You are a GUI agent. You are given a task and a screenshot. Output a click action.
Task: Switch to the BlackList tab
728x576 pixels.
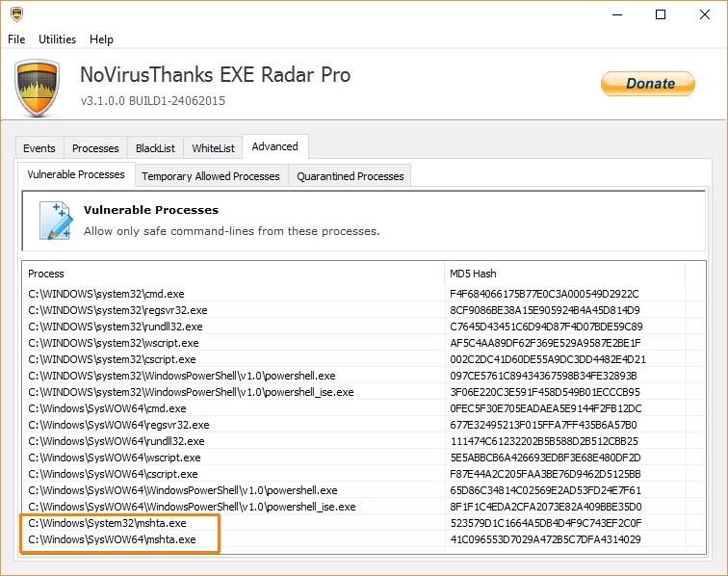[155, 148]
